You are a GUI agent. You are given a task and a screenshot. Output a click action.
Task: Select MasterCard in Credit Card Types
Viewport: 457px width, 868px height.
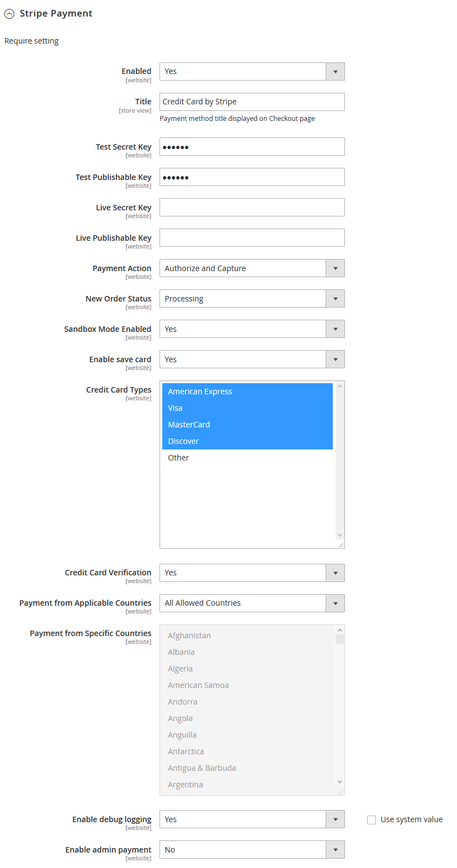248,425
